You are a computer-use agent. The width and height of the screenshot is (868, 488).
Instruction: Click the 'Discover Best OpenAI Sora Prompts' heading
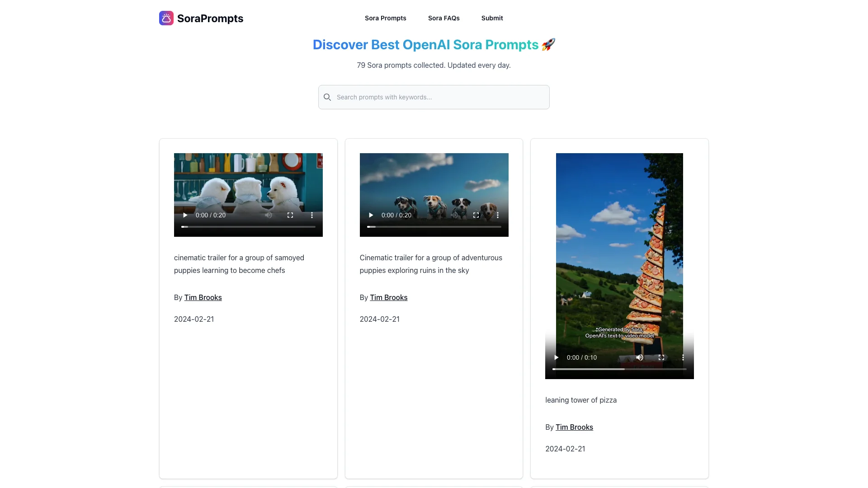tap(434, 45)
